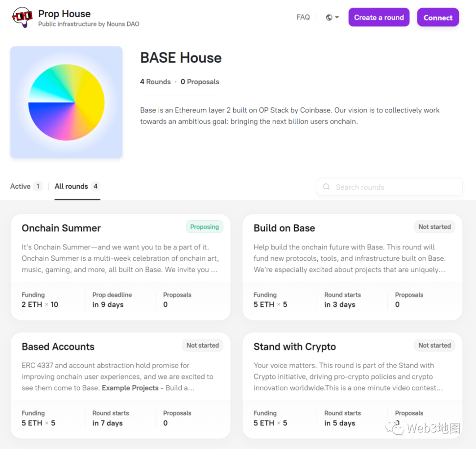Viewport: 476px width, 449px height.
Task: Click 'Example Projects' bold text
Action: tap(130, 388)
